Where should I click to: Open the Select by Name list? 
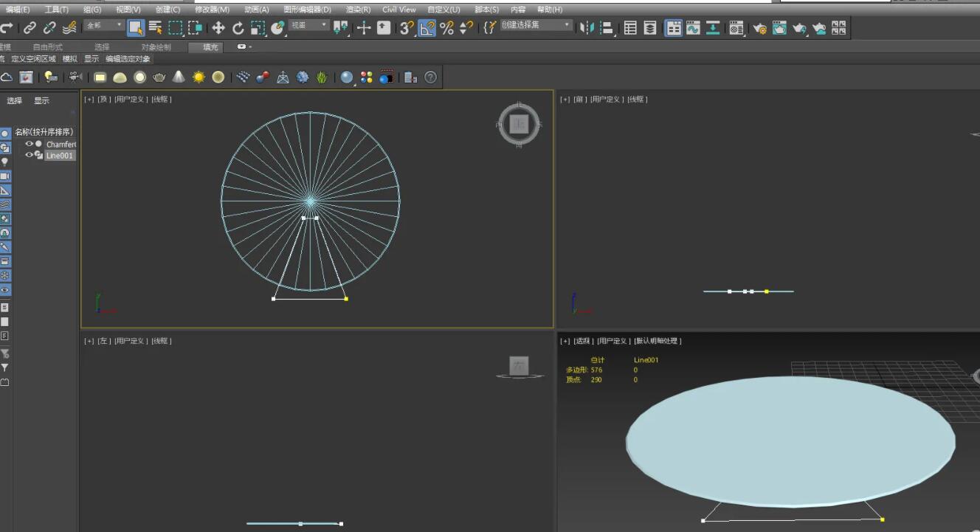tap(155, 28)
